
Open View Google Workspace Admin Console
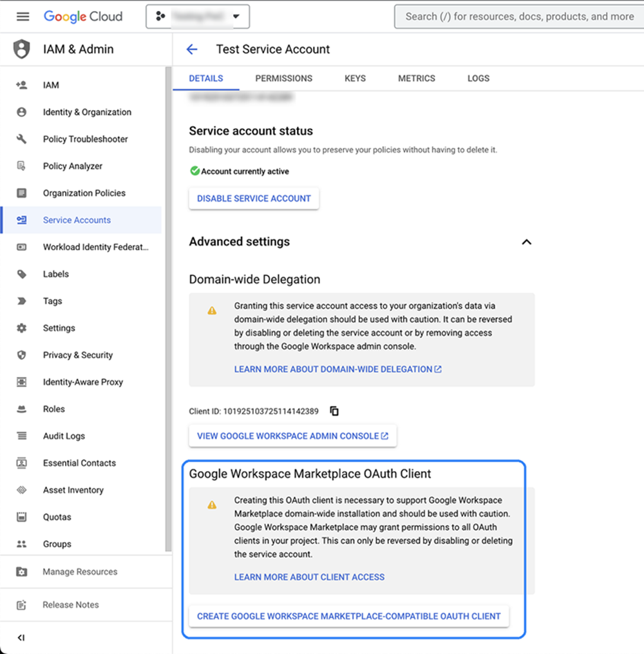(292, 436)
